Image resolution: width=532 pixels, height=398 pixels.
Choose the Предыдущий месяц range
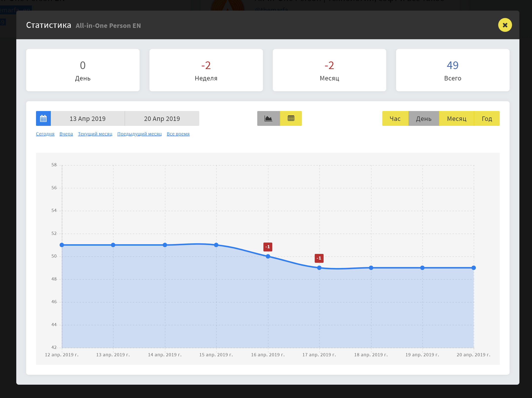click(139, 134)
